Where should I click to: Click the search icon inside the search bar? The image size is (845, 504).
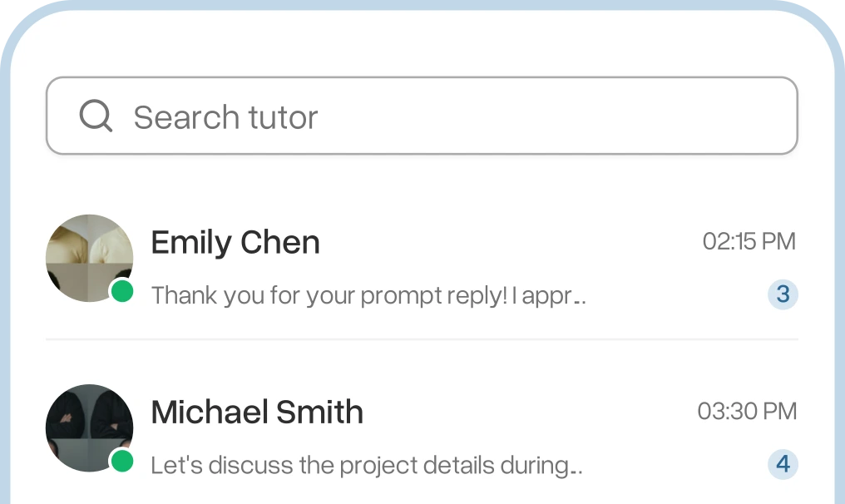[96, 116]
